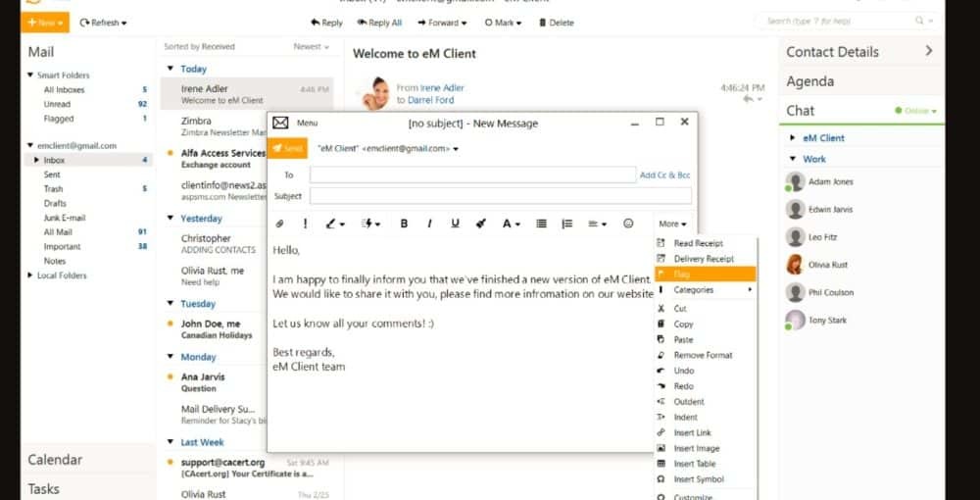Enable Read Receipt in More menu
The image size is (980, 500).
698,243
